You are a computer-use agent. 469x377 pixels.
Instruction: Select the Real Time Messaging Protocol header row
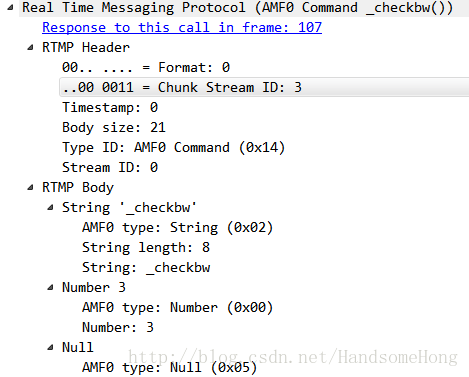click(238, 7)
